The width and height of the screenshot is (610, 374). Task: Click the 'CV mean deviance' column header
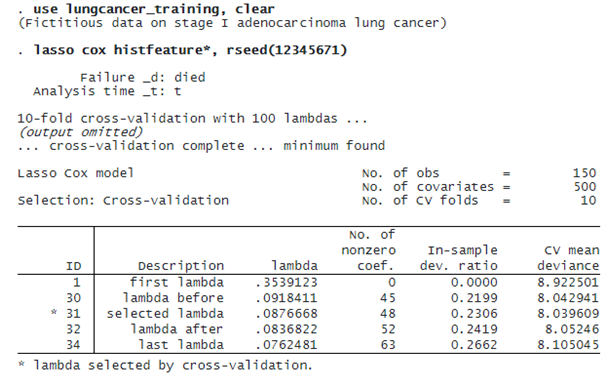[x=568, y=258]
